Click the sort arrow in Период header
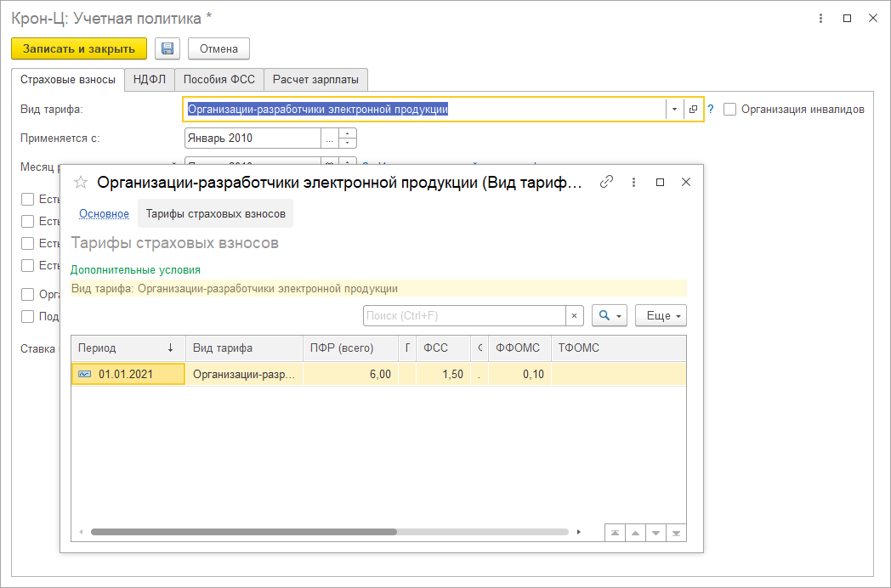891x588 pixels. point(171,348)
